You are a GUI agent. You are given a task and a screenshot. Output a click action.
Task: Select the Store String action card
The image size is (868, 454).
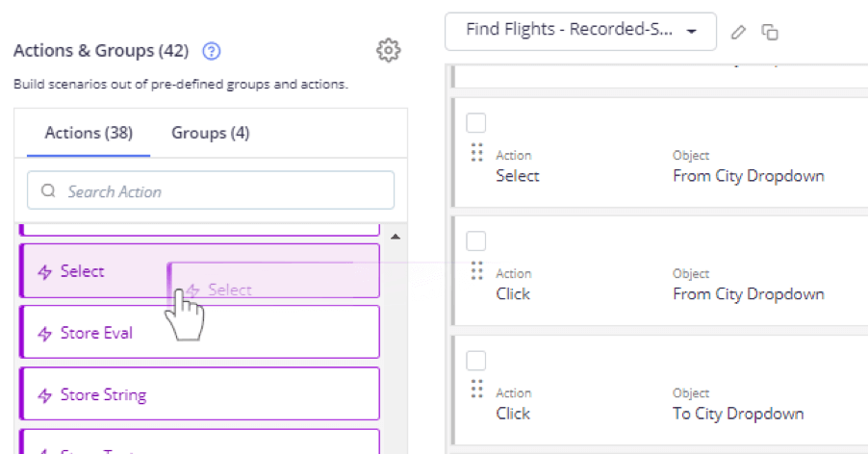(x=200, y=394)
